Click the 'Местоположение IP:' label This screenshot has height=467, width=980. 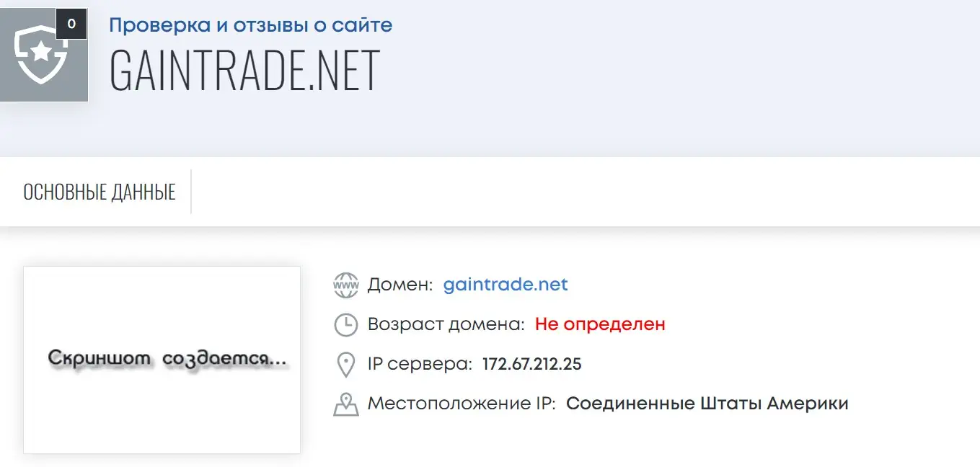click(x=462, y=404)
